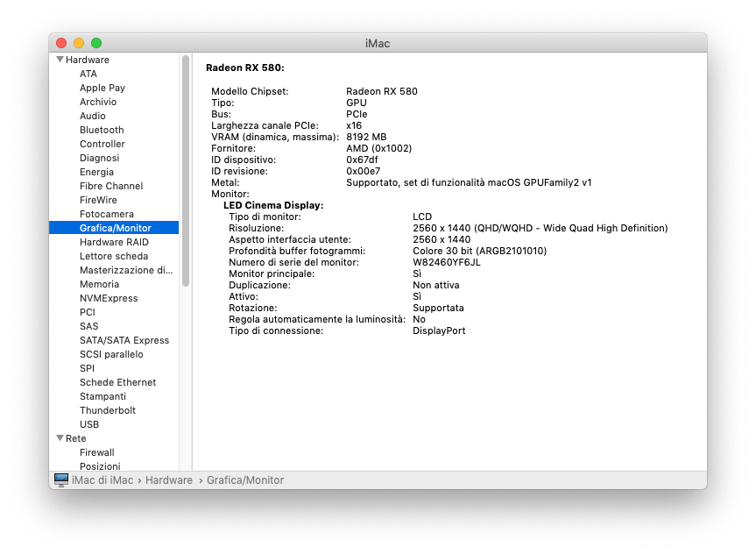Image resolution: width=756 pixels, height=554 pixels.
Task: Open the Thunderbolt entry
Action: pos(108,409)
